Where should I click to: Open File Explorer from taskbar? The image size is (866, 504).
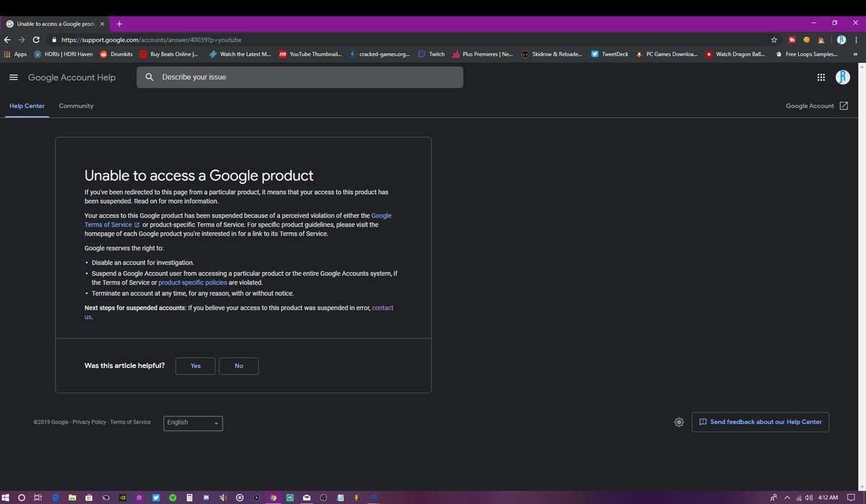pos(72,498)
